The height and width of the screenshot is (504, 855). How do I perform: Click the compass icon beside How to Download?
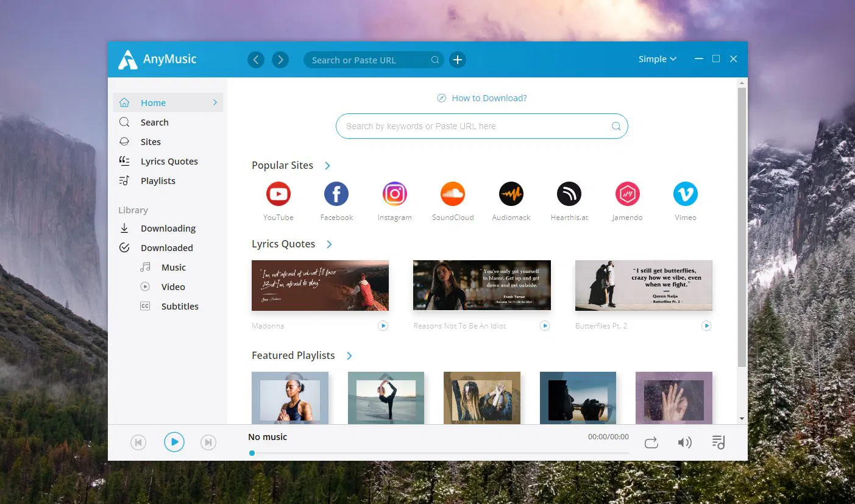pyautogui.click(x=442, y=98)
